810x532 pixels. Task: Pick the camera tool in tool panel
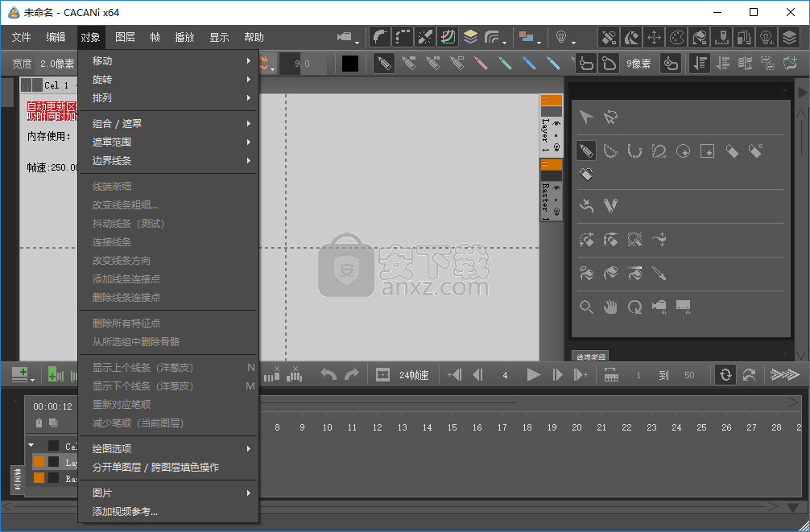pos(659,307)
